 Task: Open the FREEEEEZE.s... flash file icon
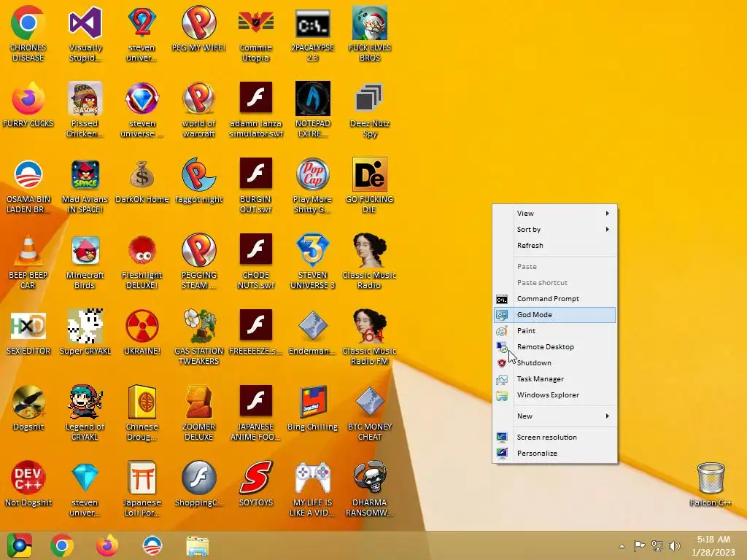pos(256,332)
